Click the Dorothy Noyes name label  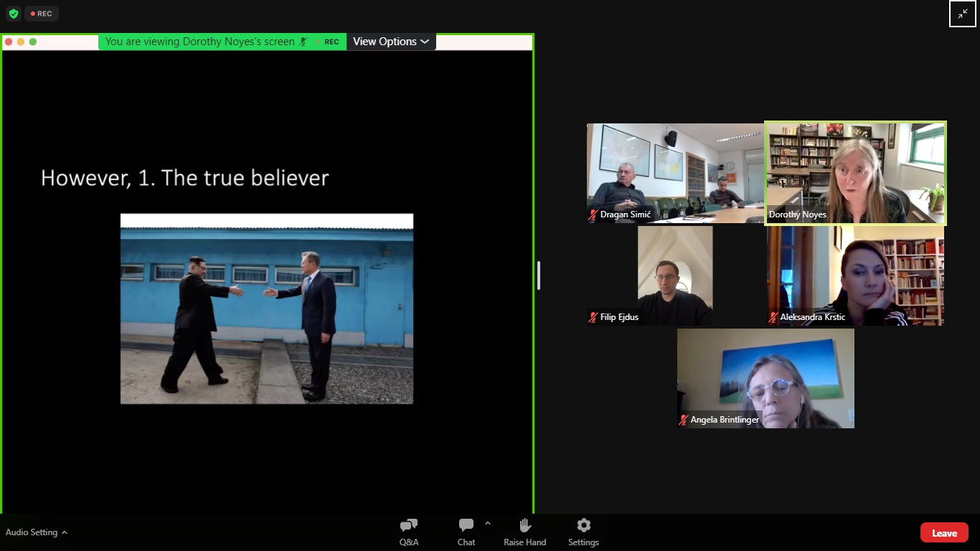coord(798,215)
